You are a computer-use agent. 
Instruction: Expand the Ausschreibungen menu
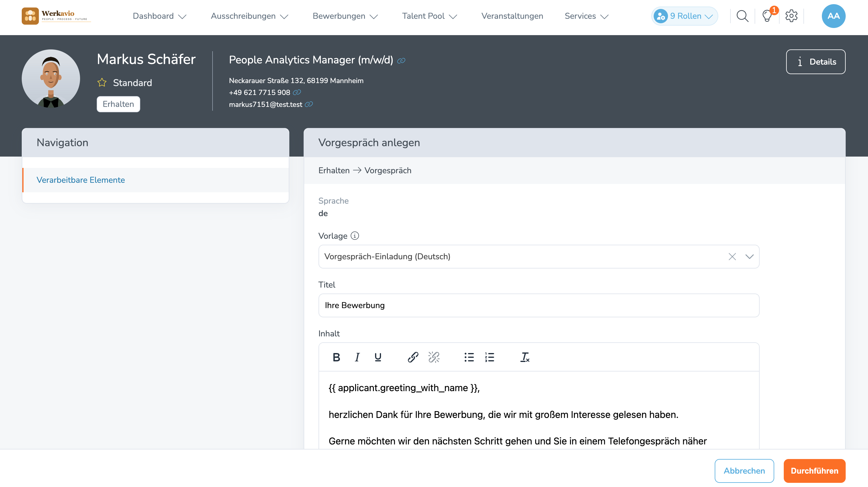coord(249,16)
